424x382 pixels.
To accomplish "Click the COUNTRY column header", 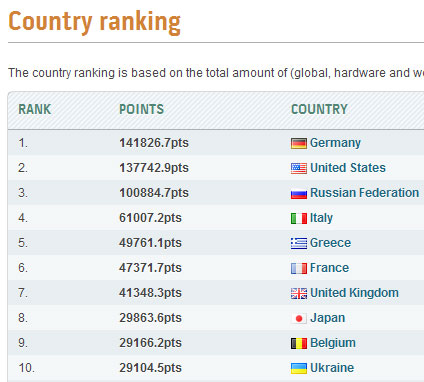I will pyautogui.click(x=319, y=109).
